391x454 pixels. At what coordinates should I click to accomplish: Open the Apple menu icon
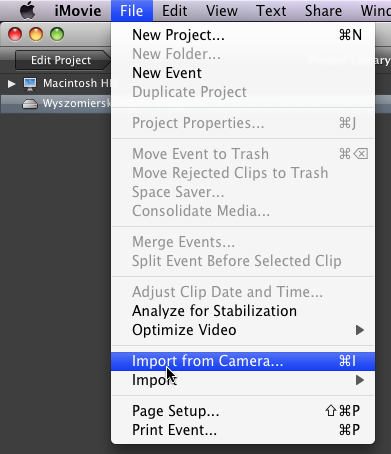27,10
